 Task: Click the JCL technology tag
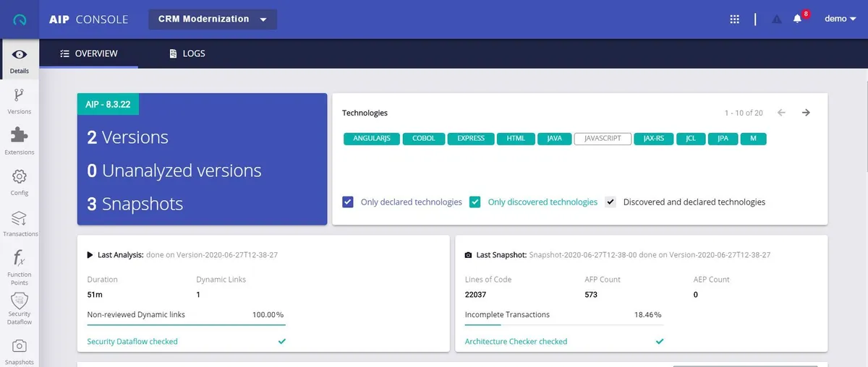click(691, 139)
